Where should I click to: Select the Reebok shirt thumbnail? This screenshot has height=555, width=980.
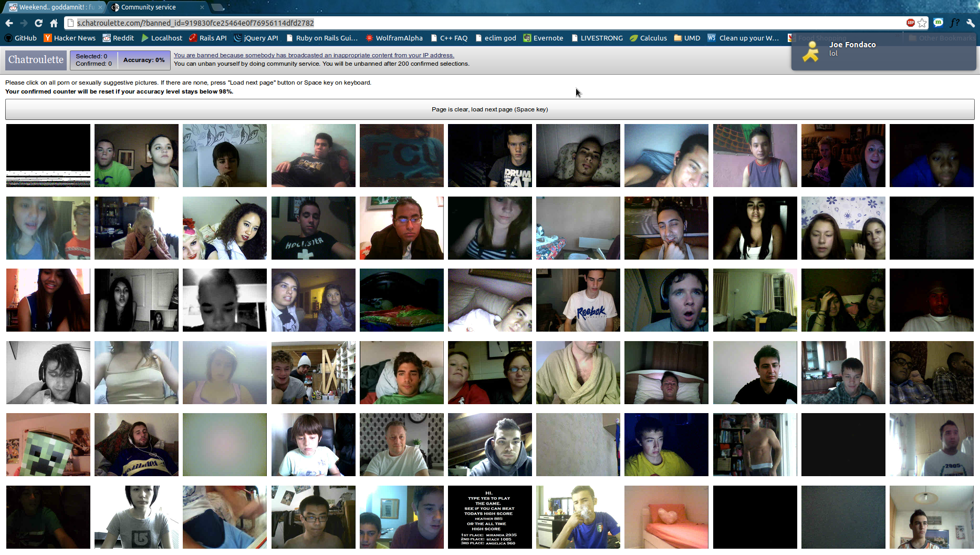pyautogui.click(x=578, y=300)
